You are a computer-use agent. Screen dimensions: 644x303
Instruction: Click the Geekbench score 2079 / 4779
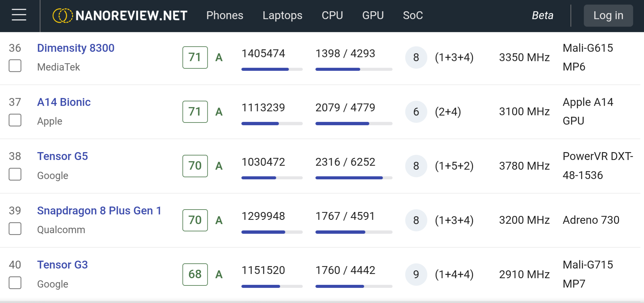coord(345,108)
